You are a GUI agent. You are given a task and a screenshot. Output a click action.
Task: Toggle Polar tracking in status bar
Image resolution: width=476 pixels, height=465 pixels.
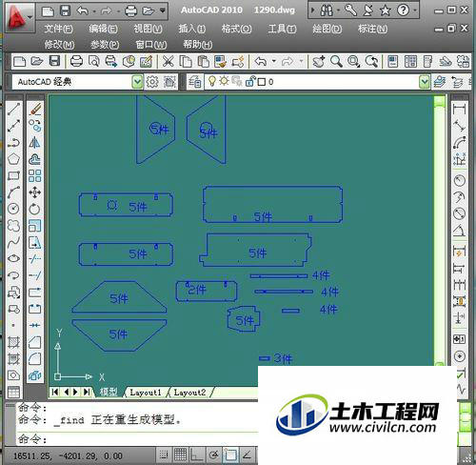pyautogui.click(x=213, y=455)
